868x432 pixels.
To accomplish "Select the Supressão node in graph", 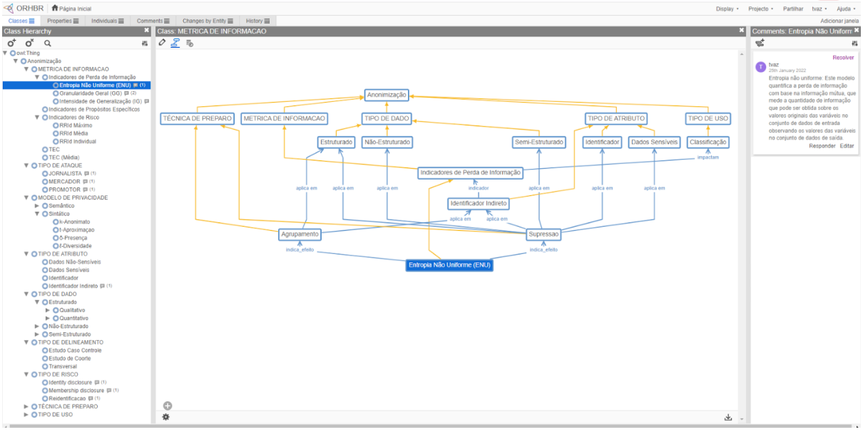I will pos(543,234).
